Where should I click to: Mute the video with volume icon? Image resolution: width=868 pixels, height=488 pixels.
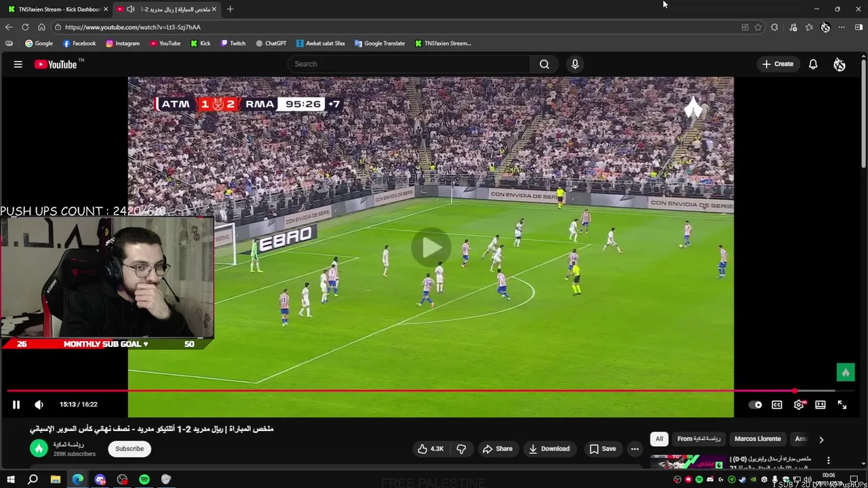tap(39, 405)
